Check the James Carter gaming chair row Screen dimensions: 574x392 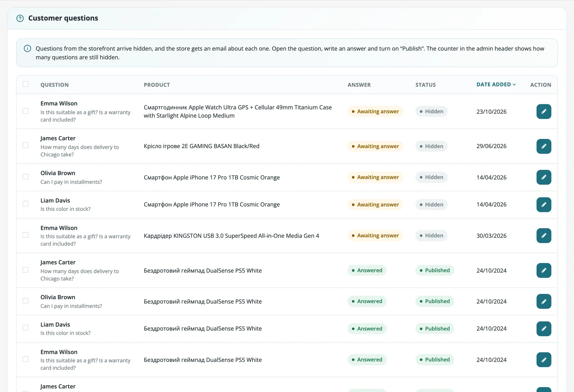[25, 146]
